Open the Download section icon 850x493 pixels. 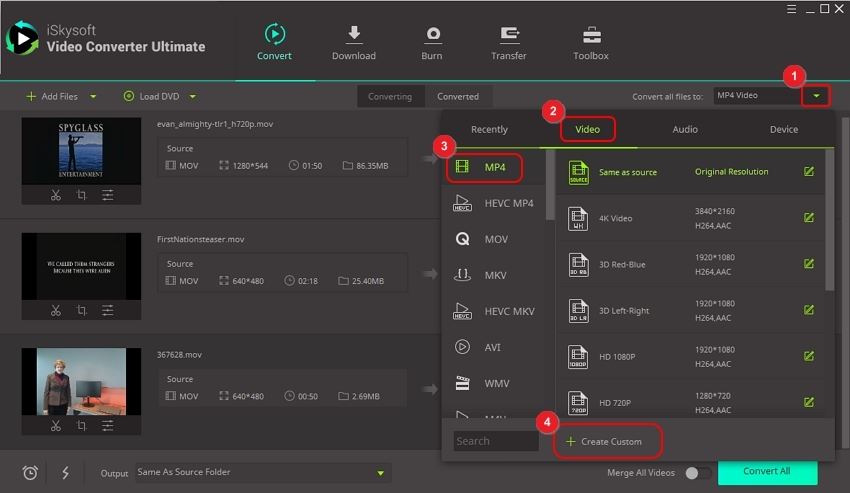[353, 36]
